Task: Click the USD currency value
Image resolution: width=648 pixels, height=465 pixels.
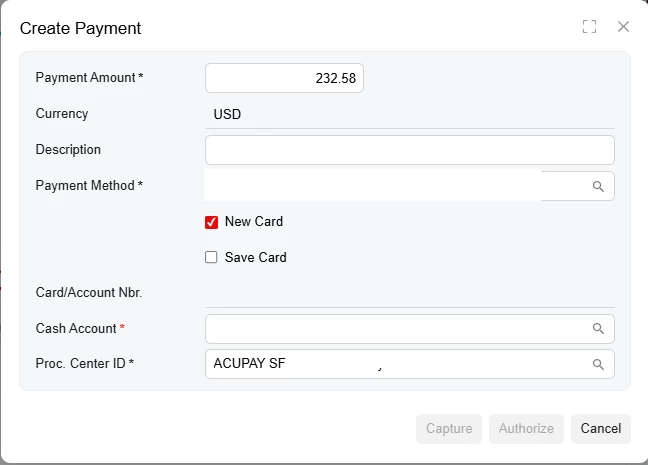Action: pos(227,114)
